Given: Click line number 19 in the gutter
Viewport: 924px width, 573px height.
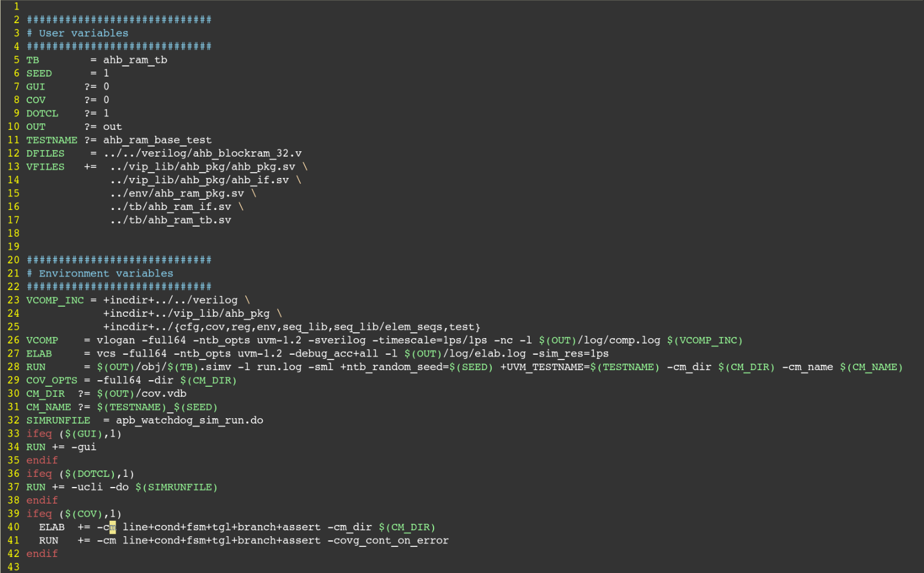Looking at the screenshot, I should 13,247.
